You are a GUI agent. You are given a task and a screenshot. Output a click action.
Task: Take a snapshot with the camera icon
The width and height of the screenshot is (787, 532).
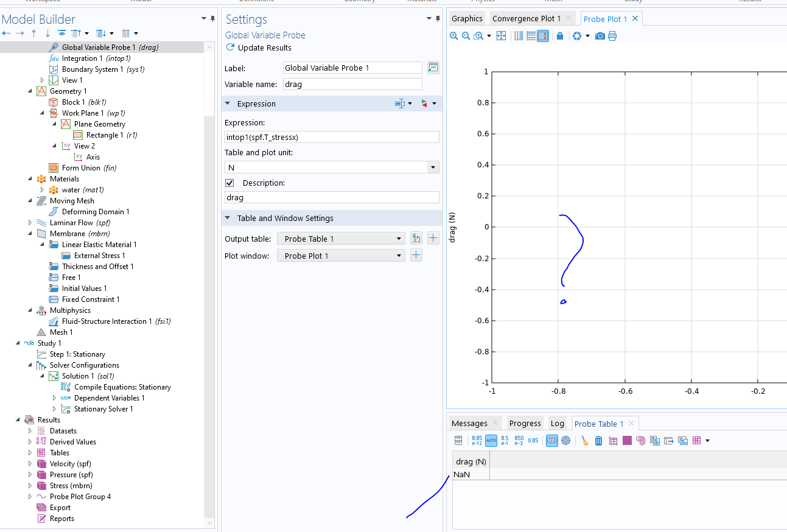point(600,36)
